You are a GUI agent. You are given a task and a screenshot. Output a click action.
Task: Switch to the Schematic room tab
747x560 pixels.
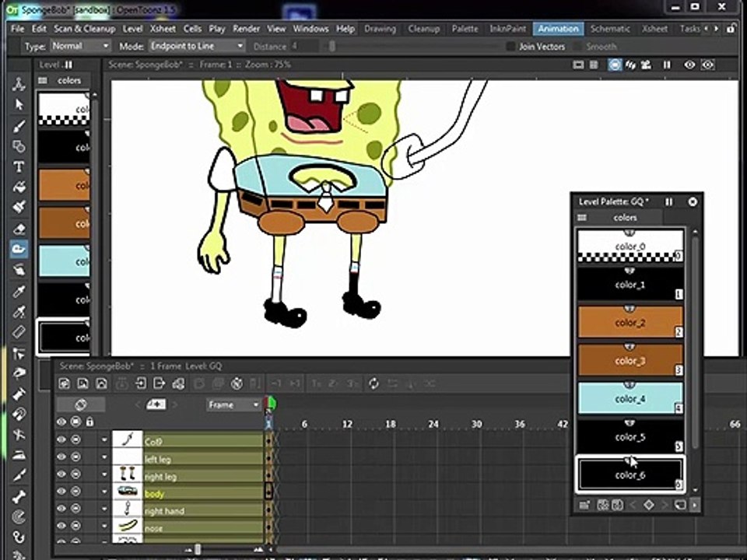click(610, 29)
